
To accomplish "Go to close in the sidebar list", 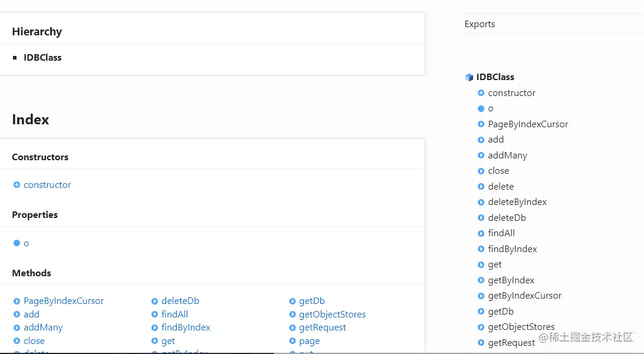I will pyautogui.click(x=498, y=170).
